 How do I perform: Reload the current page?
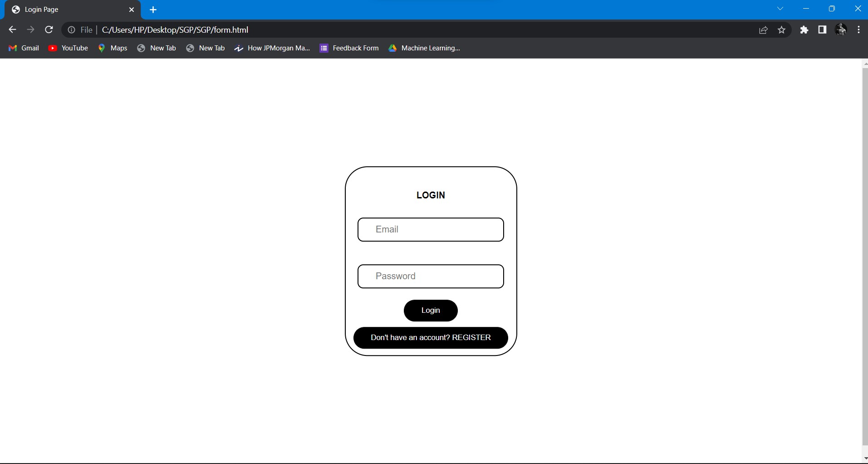(49, 30)
